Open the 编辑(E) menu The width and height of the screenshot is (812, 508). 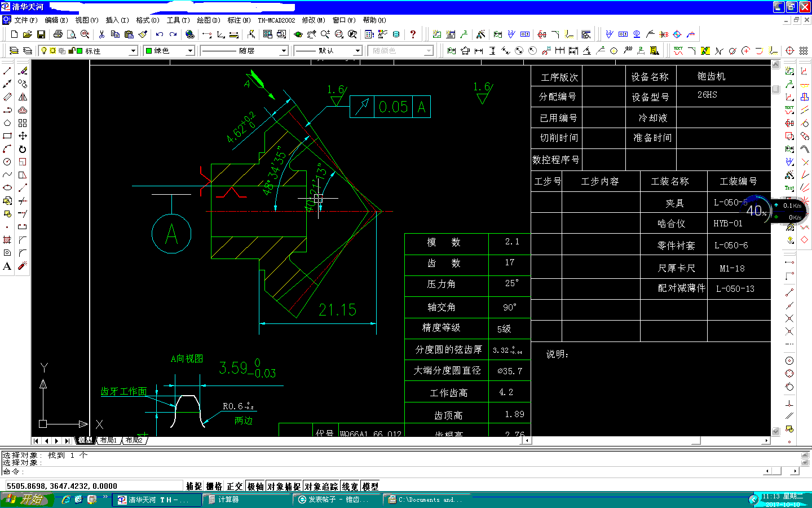coord(56,20)
